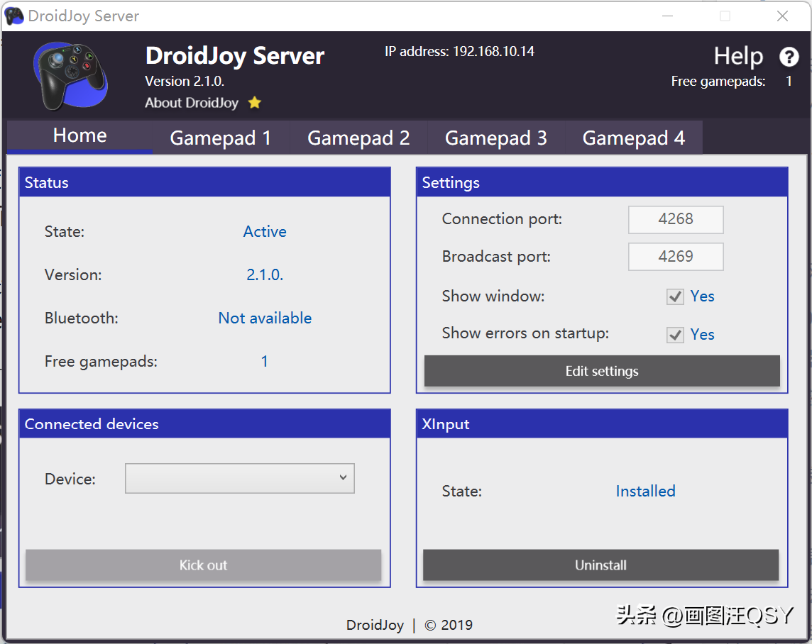Click the Yes label beside Show window
This screenshot has height=644, width=812.
[x=702, y=296]
